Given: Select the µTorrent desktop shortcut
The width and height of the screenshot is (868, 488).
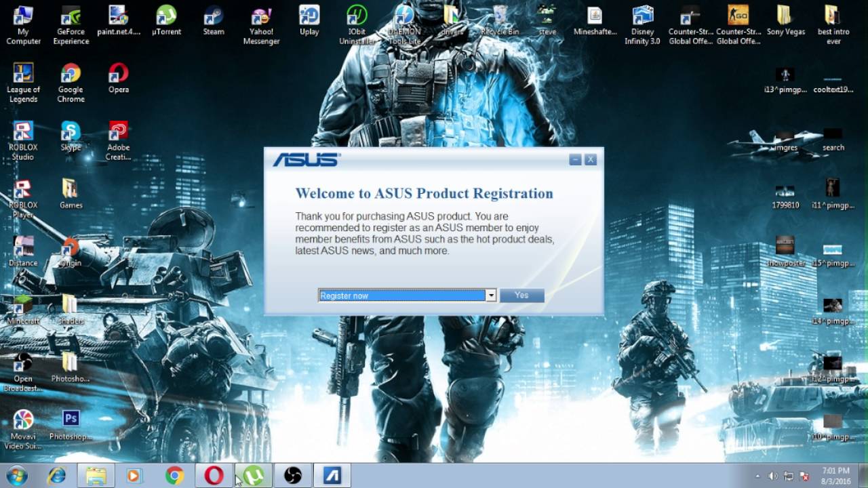Looking at the screenshot, I should 166,20.
